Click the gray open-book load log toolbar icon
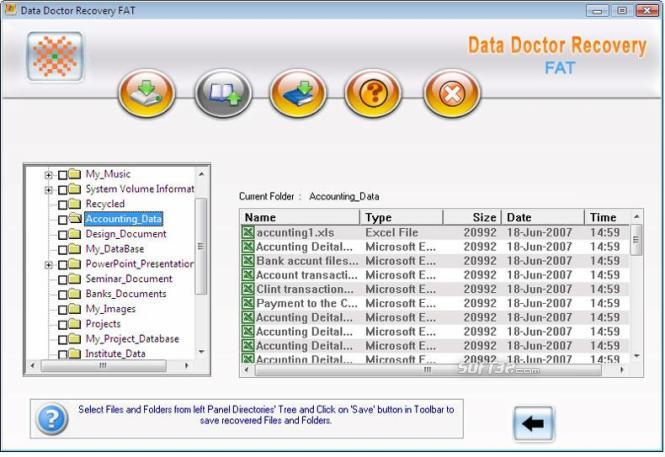 pos(223,93)
